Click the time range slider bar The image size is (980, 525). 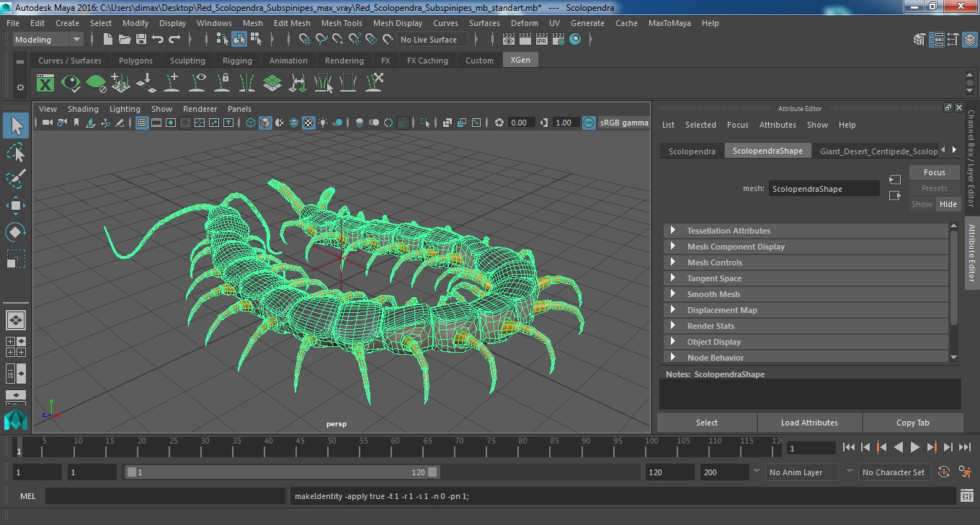tap(281, 472)
